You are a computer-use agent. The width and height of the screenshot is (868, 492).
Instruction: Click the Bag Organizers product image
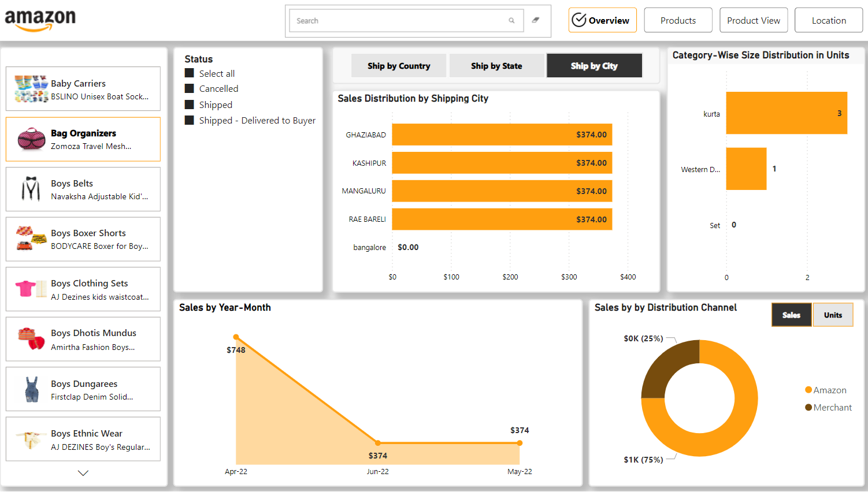31,139
